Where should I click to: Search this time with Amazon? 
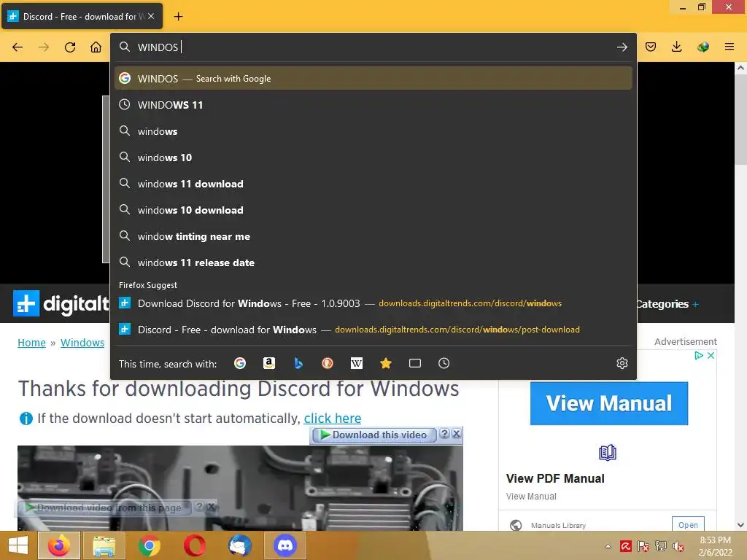[x=269, y=363]
